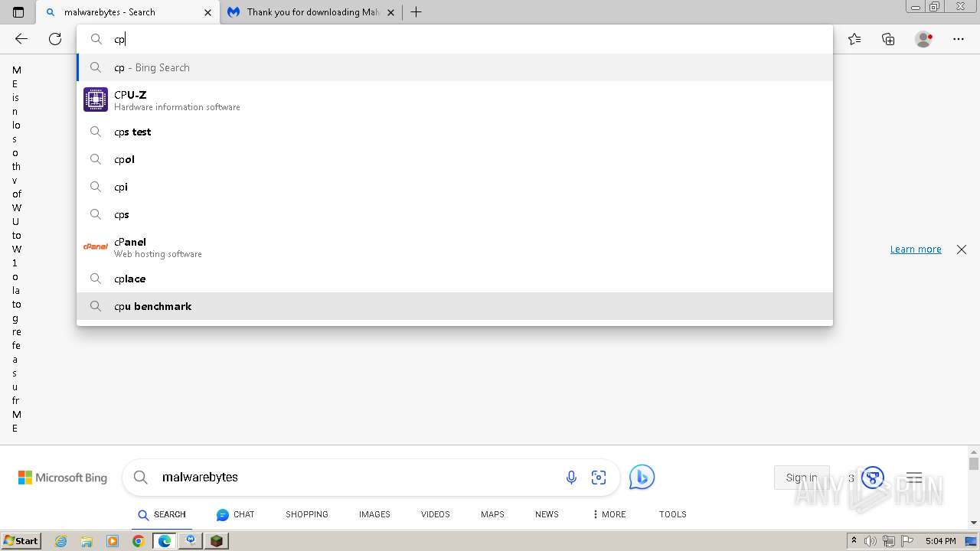Viewport: 980px width, 551px height.
Task: Click the scrollbar down arrow
Action: 974,523
